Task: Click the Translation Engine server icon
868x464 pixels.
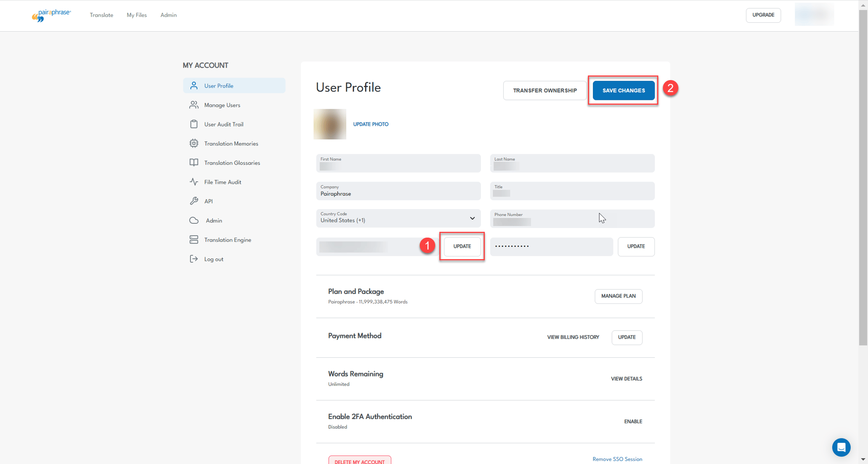Action: click(194, 240)
